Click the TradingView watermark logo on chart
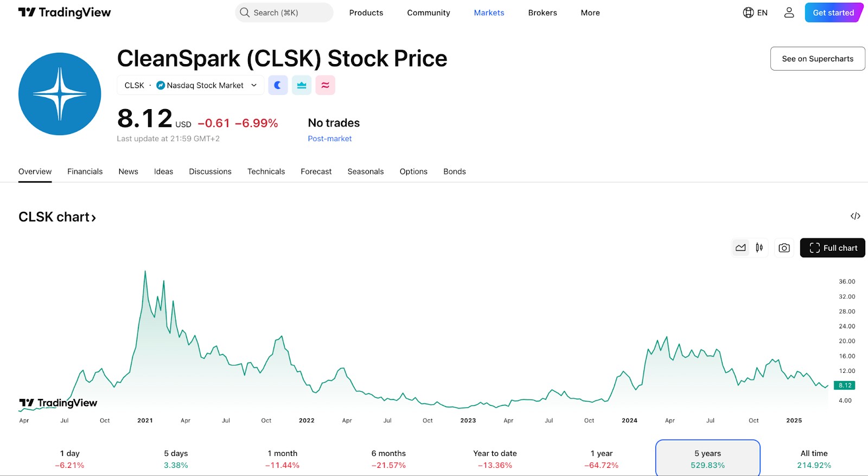 [x=58, y=403]
